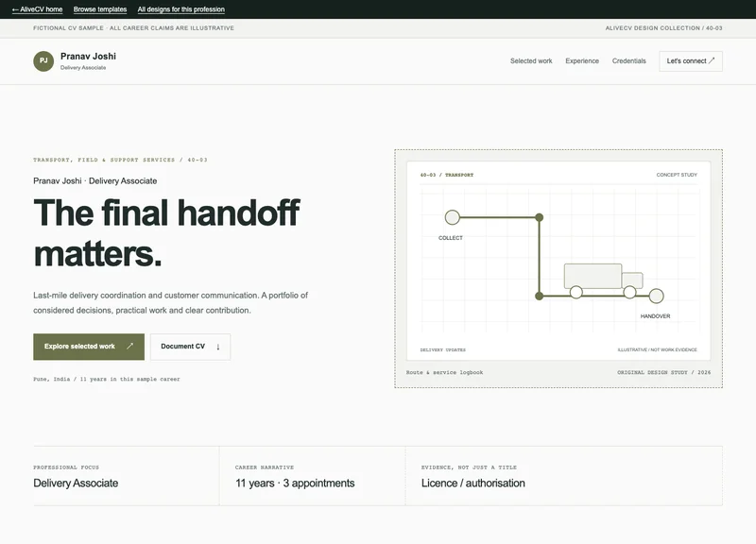Click 'ORIGINAL DESIGN STUDY / 2026' caption
756x544 pixels.
pyautogui.click(x=664, y=372)
